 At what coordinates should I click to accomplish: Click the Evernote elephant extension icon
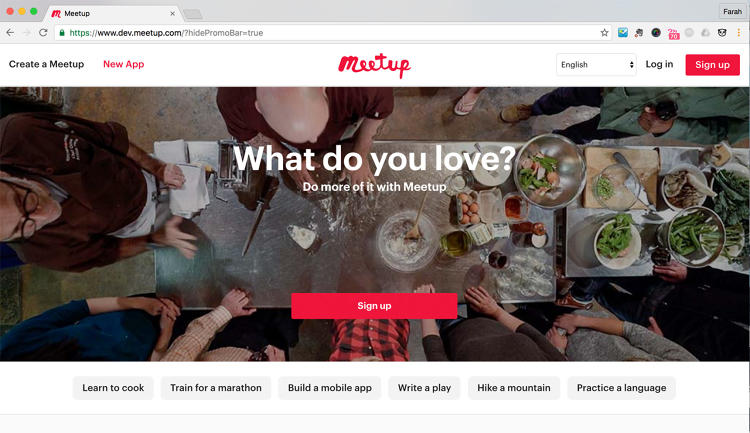coord(639,33)
